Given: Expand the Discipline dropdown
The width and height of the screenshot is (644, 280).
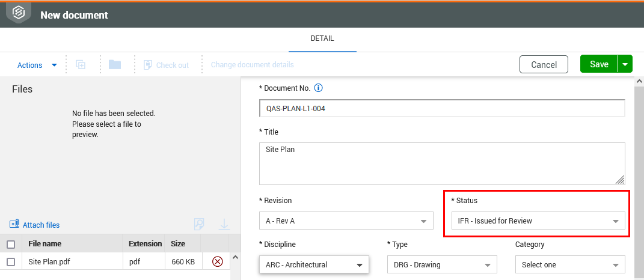Looking at the screenshot, I should [314, 265].
